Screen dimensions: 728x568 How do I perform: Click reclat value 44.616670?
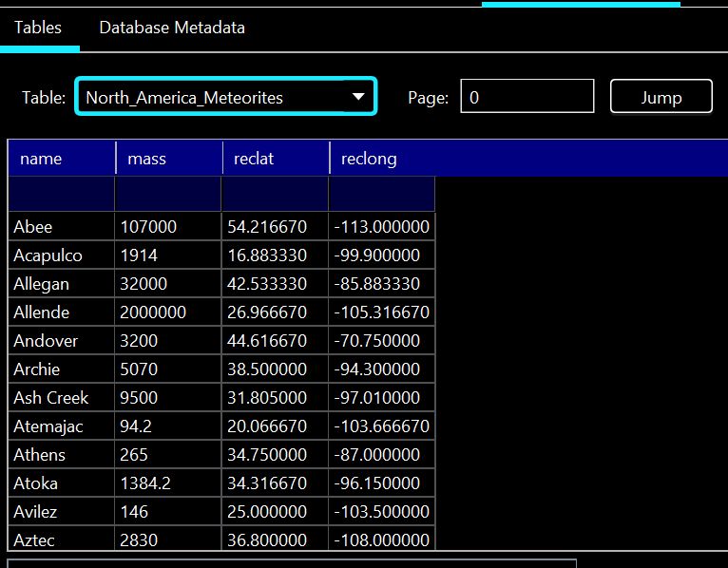pyautogui.click(x=275, y=341)
